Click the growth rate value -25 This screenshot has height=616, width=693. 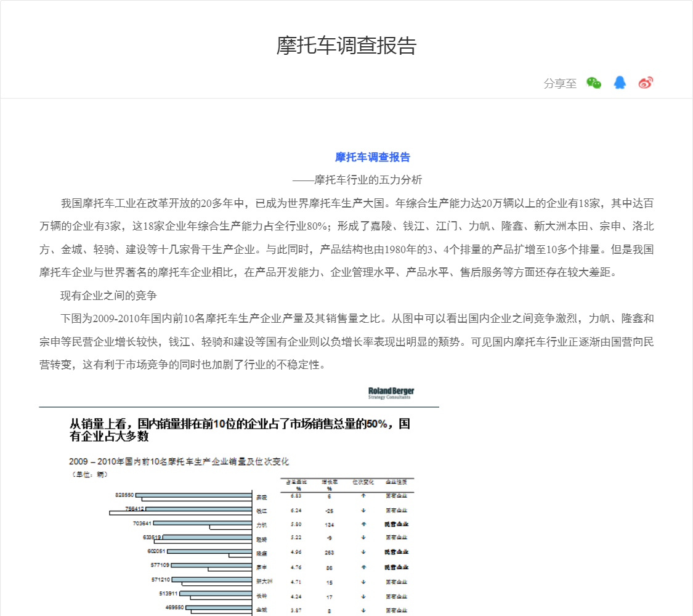(x=330, y=511)
